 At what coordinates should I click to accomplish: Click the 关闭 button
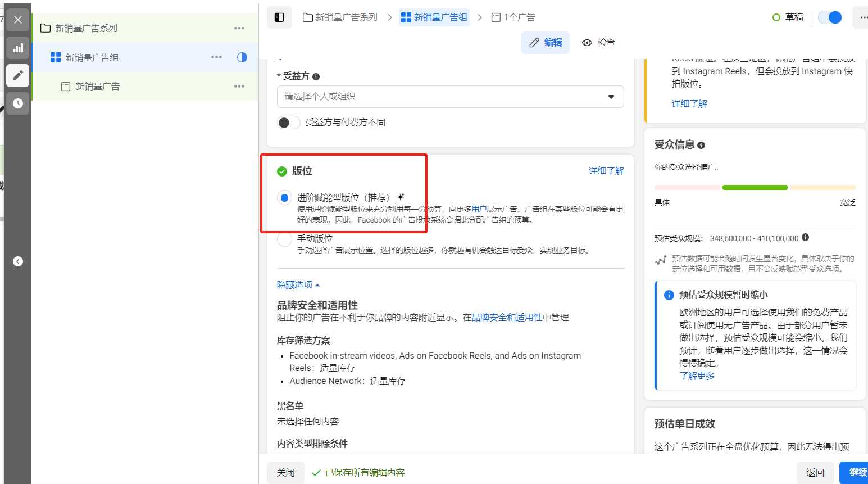click(285, 473)
